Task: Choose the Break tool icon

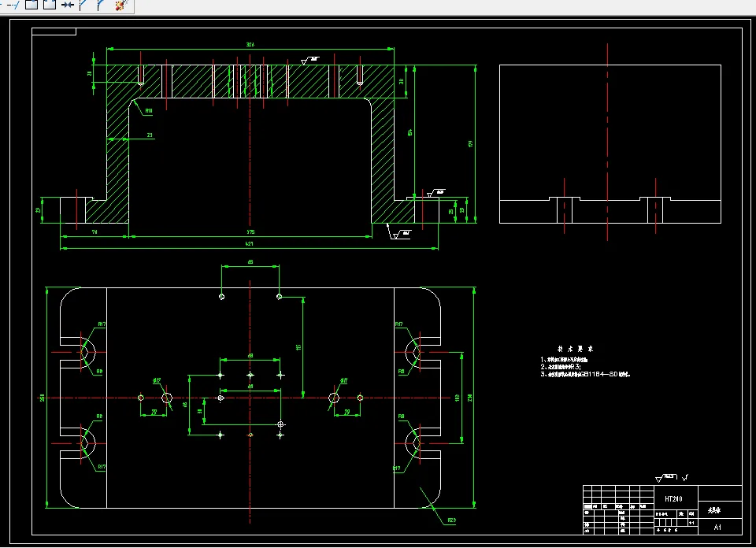Action: 50,5
